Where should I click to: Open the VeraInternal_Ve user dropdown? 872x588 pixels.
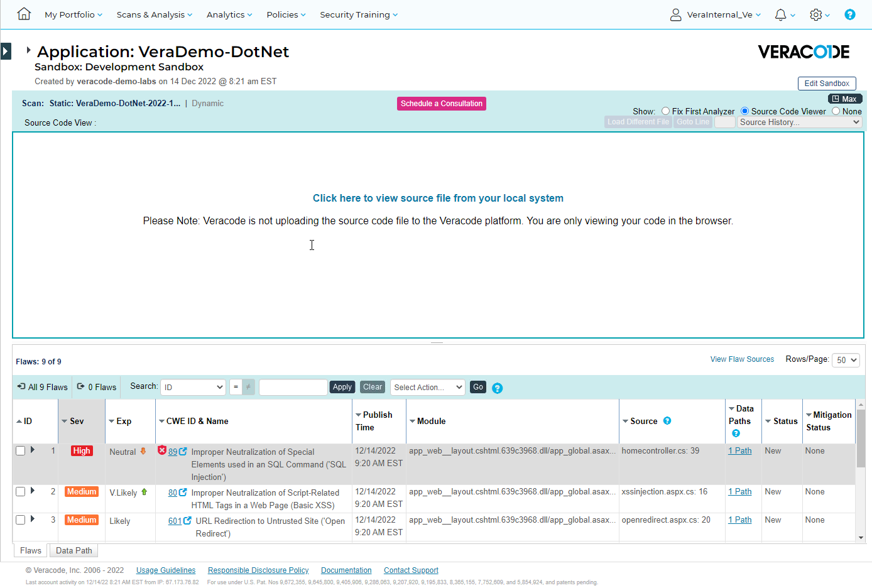pyautogui.click(x=723, y=14)
